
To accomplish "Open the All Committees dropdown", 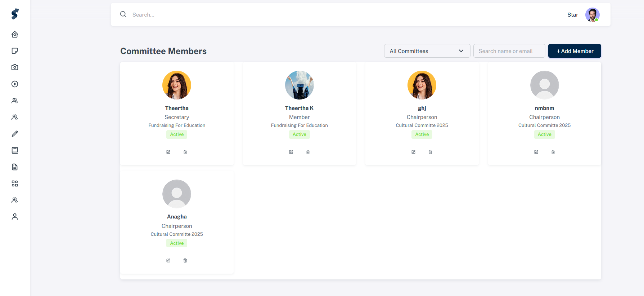I will click(427, 51).
